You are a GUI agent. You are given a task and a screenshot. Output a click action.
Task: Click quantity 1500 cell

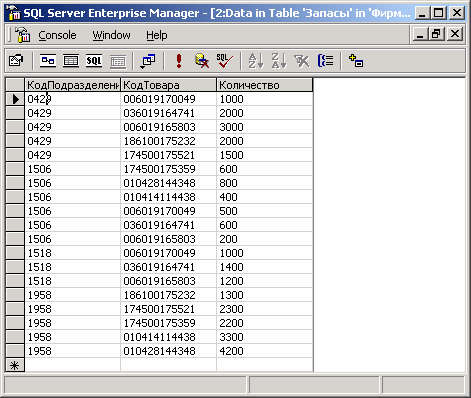click(x=265, y=155)
